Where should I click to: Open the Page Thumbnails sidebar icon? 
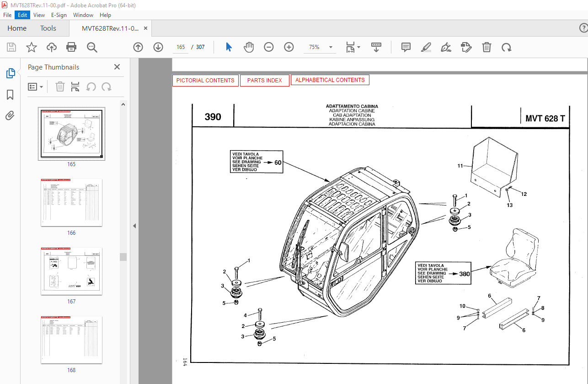pyautogui.click(x=10, y=73)
